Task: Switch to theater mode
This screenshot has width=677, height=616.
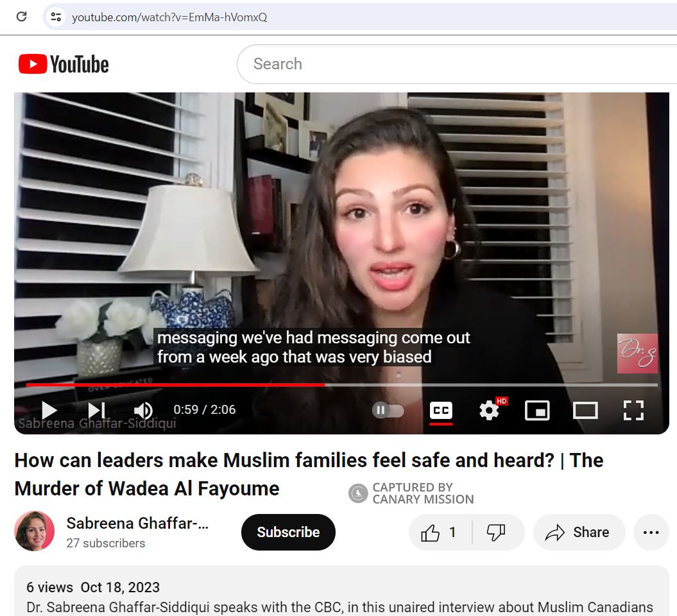Action: click(585, 411)
